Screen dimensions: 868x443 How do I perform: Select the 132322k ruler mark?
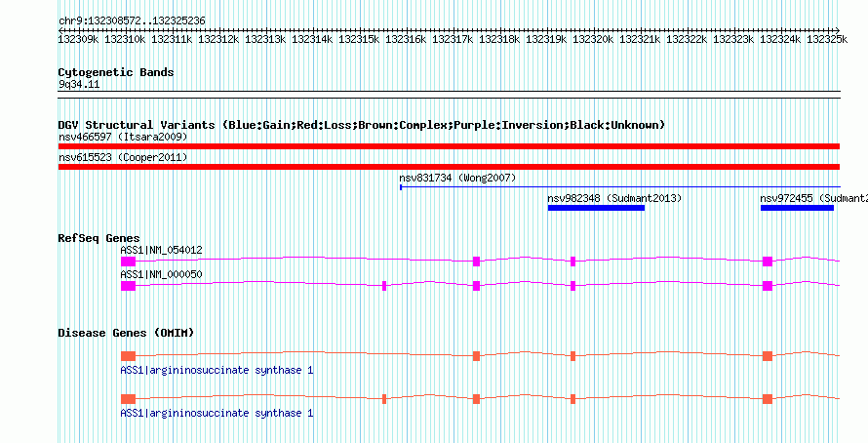(687, 39)
